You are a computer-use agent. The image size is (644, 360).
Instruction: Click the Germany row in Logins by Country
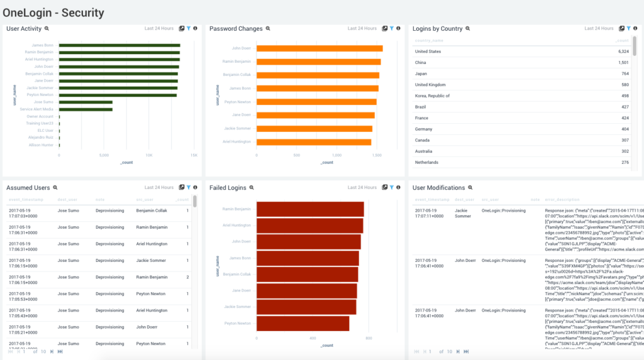(521, 129)
